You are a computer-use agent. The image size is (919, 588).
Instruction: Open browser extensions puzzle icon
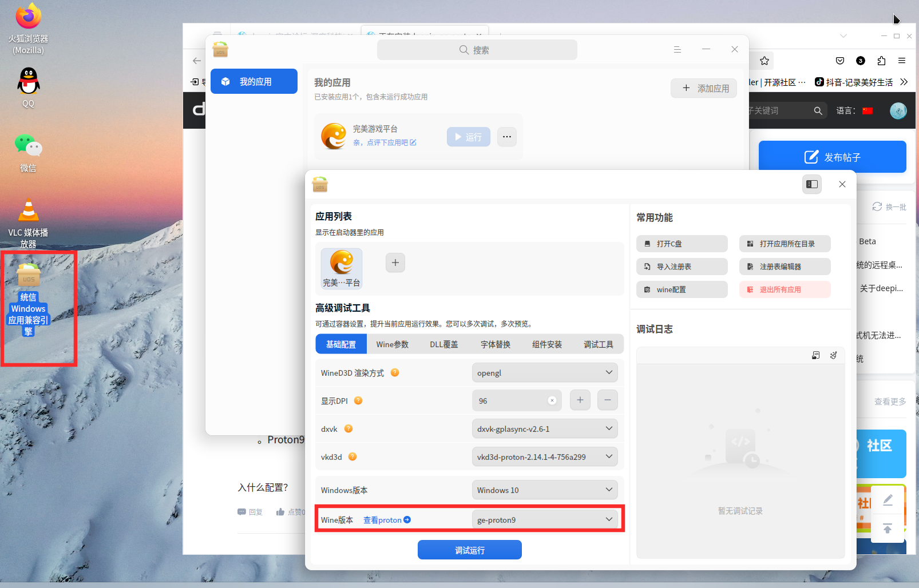881,61
